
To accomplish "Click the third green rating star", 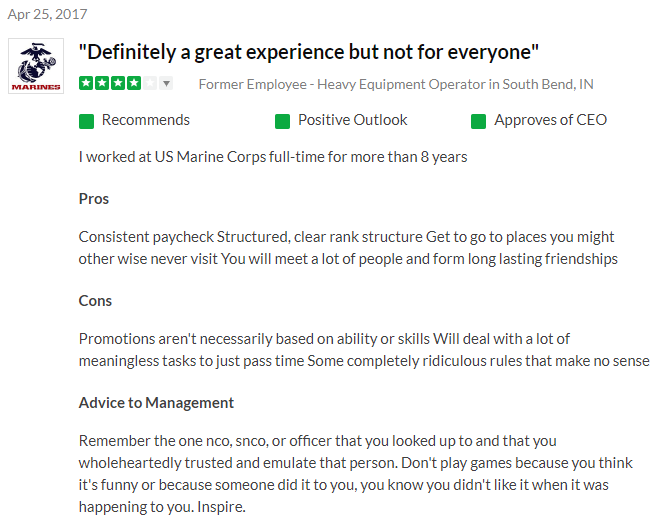I will (116, 83).
